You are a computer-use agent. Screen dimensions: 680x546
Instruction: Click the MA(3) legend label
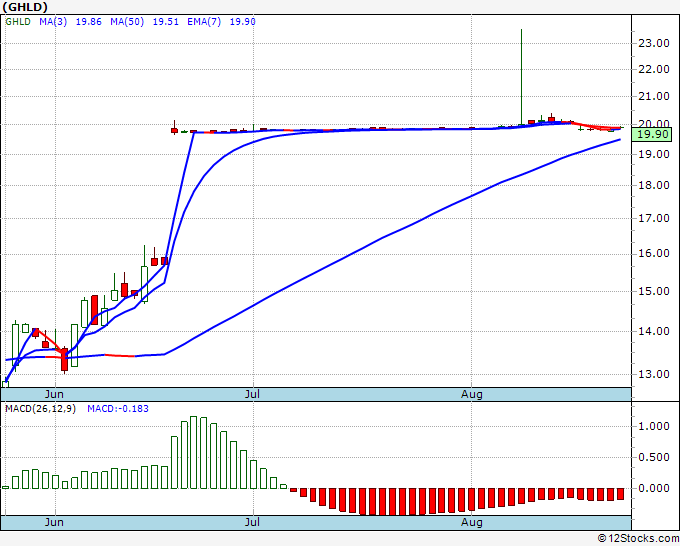[x=53, y=22]
